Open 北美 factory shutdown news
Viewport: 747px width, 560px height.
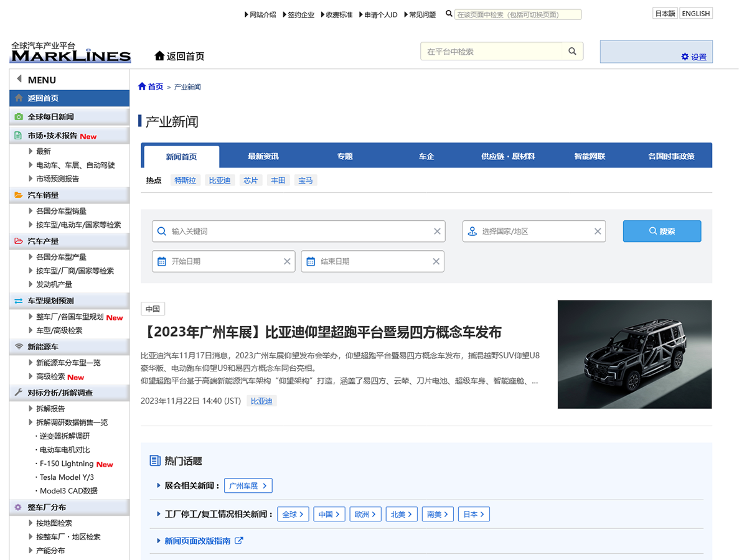pos(402,515)
